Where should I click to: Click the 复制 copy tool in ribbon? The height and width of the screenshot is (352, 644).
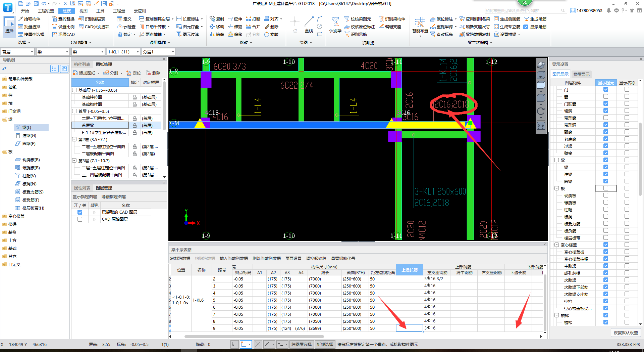coord(217,19)
